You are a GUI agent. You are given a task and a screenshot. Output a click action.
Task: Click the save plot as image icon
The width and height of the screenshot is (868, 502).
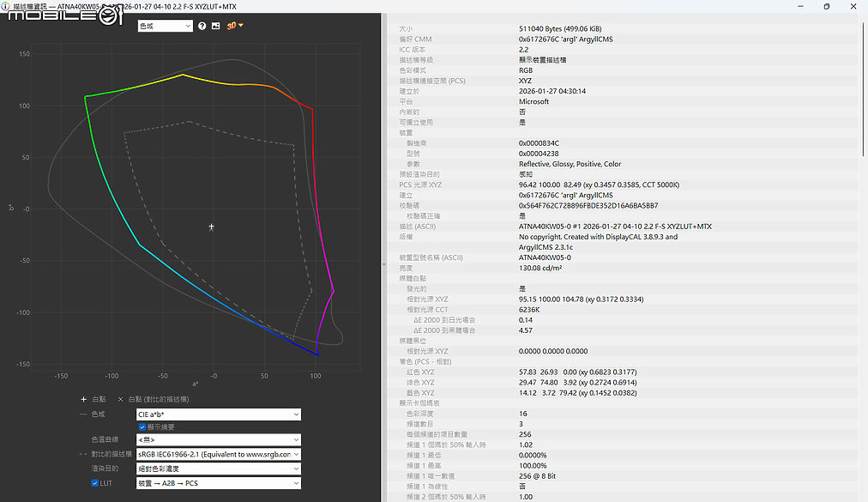pyautogui.click(x=216, y=26)
